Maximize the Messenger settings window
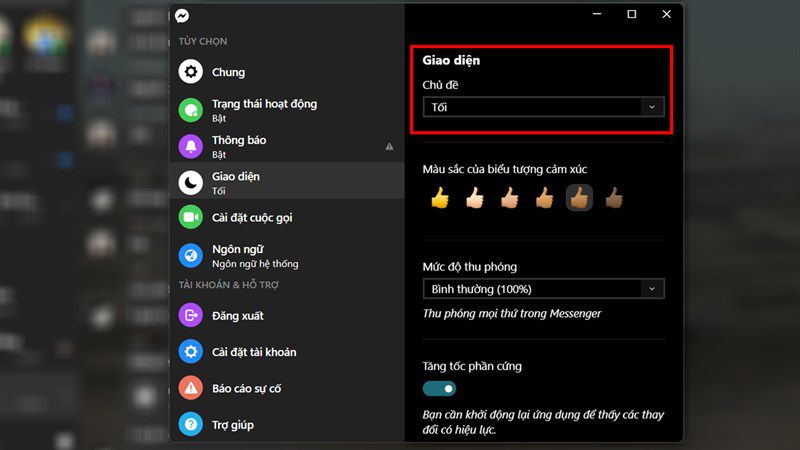Viewport: 800px width, 450px height. [632, 14]
